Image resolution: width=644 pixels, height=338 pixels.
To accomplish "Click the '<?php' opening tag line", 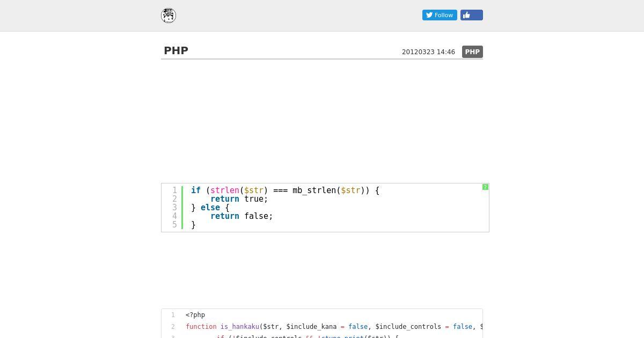I will click(195, 315).
